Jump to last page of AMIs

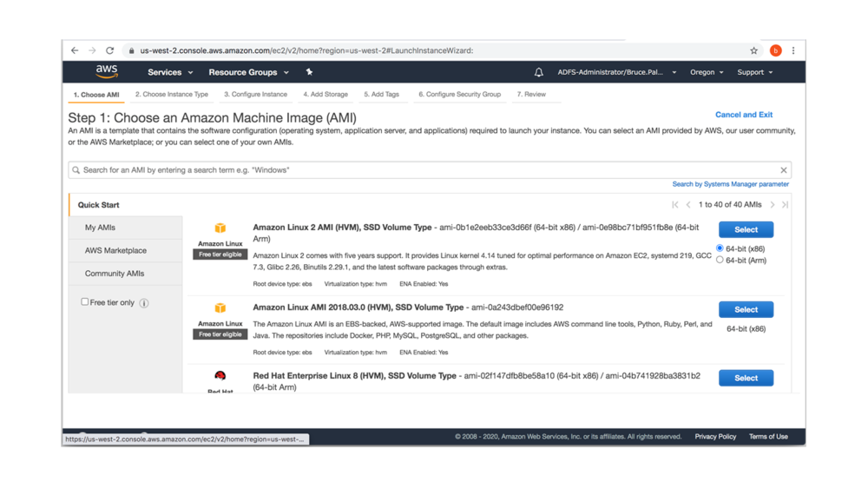785,205
